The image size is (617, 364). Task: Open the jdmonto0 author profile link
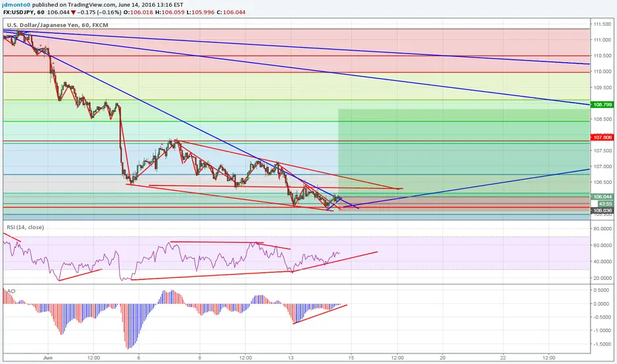[17, 5]
